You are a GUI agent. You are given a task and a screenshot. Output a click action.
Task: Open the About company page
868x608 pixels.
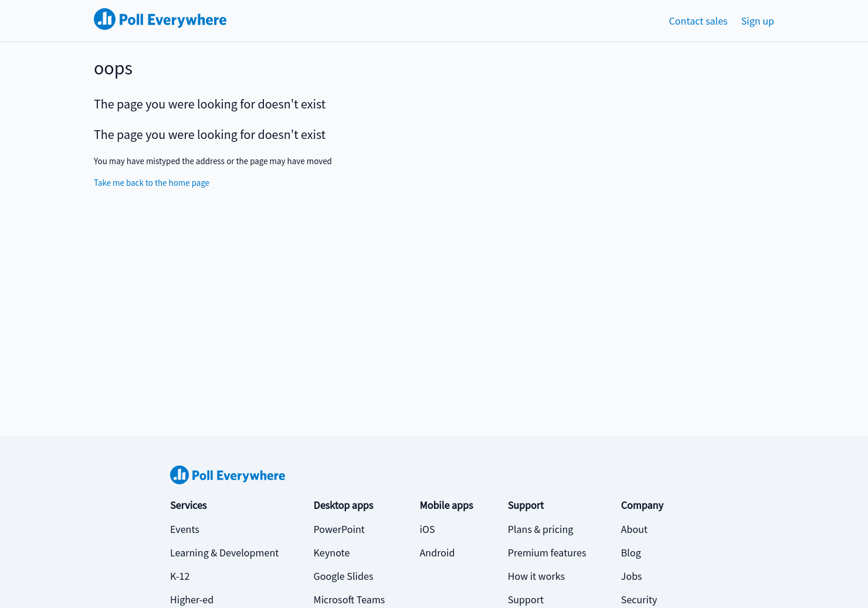(x=634, y=529)
